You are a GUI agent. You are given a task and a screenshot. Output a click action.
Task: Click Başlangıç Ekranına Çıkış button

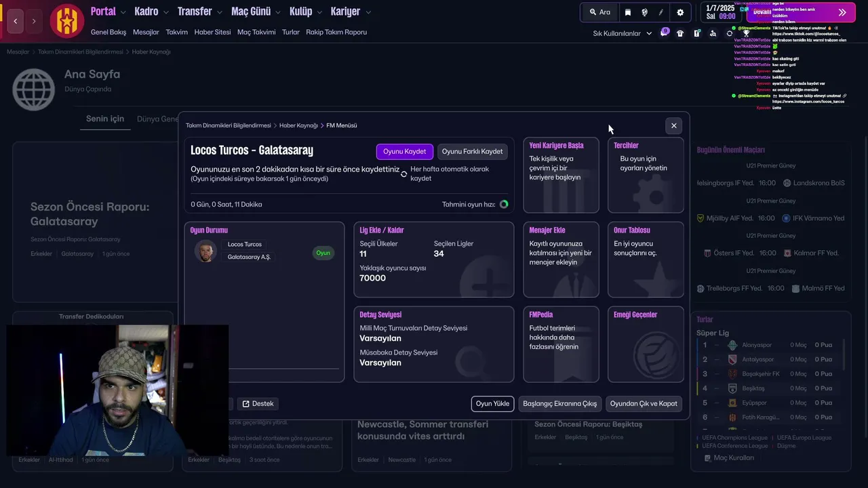tap(560, 403)
